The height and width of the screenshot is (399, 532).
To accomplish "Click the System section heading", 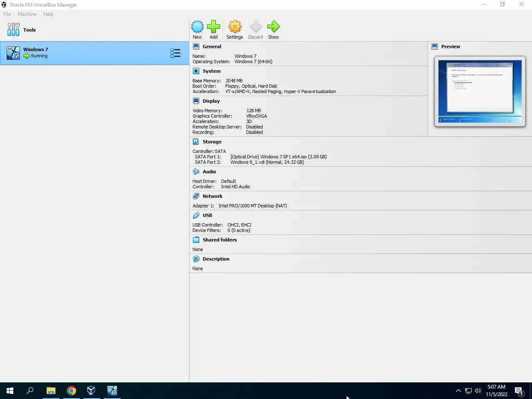I will (x=212, y=71).
